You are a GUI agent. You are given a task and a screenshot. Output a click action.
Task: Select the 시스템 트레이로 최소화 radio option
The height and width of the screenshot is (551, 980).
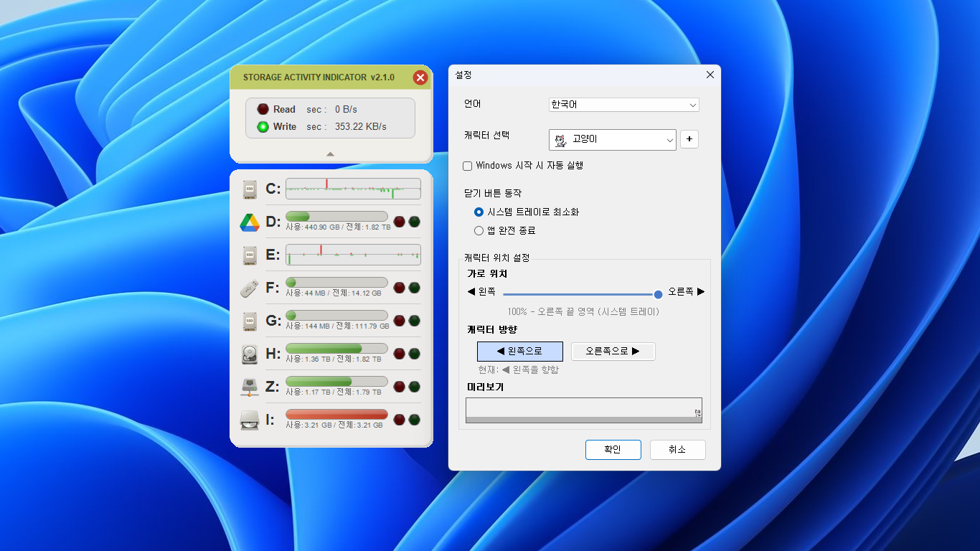(479, 212)
